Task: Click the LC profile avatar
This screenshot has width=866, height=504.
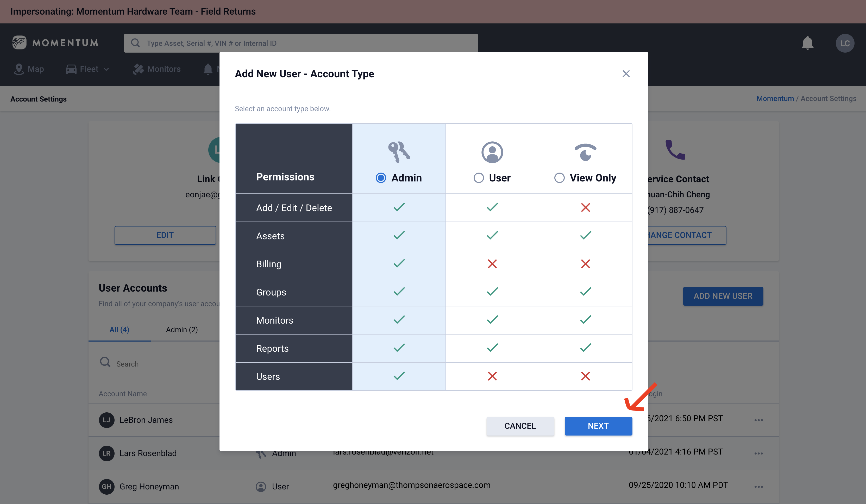Action: coord(844,43)
